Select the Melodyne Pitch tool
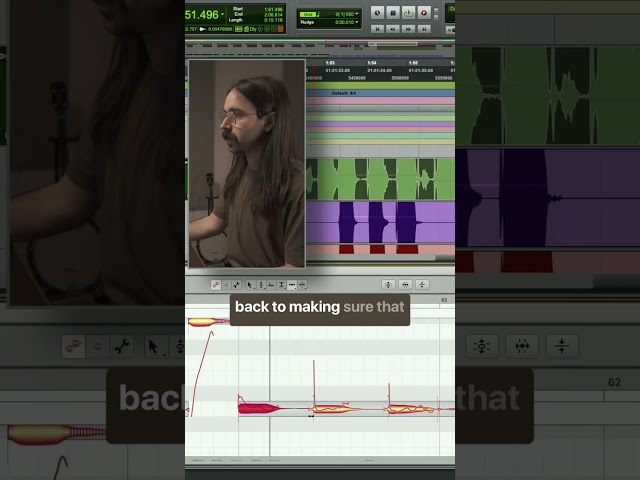Screen dimensions: 640x480 coord(261,285)
